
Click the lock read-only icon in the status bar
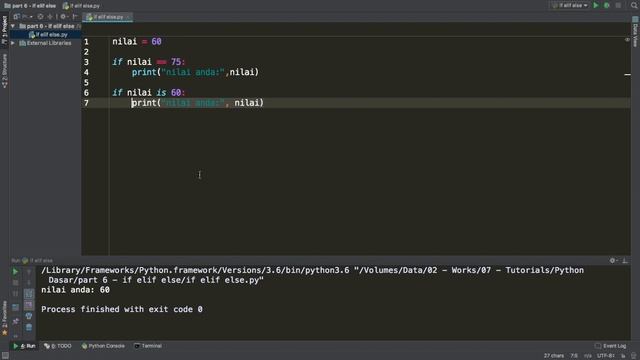623,356
